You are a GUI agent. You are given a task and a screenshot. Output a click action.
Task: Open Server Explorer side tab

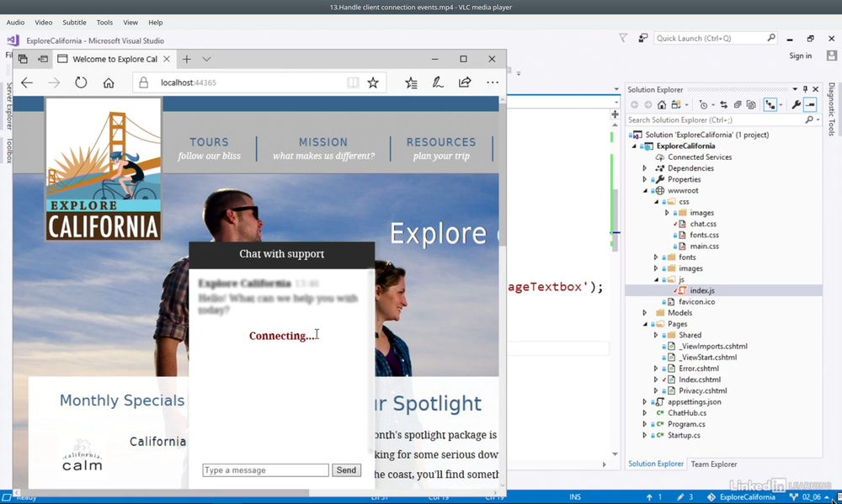click(8, 106)
